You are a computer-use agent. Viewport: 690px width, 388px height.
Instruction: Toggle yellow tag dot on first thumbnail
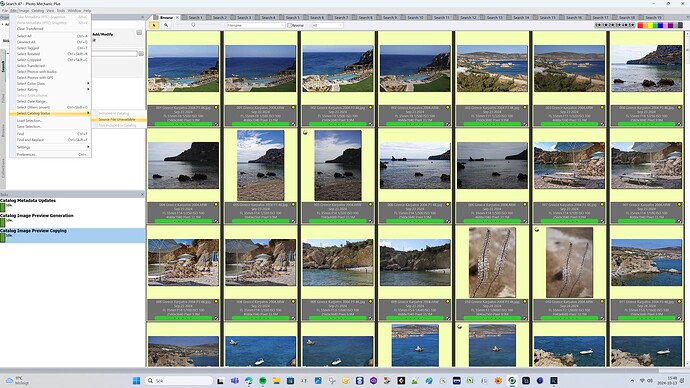click(216, 107)
